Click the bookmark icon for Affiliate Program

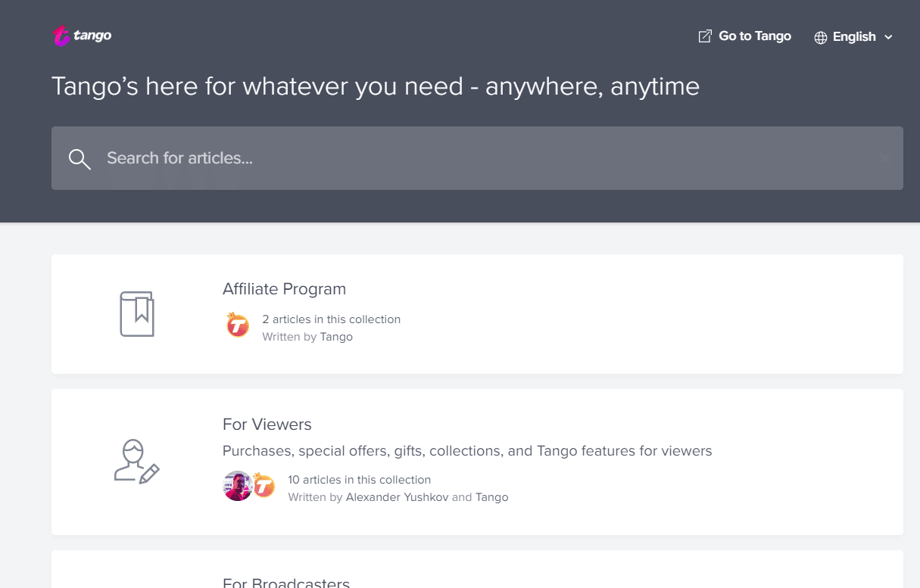tap(137, 313)
